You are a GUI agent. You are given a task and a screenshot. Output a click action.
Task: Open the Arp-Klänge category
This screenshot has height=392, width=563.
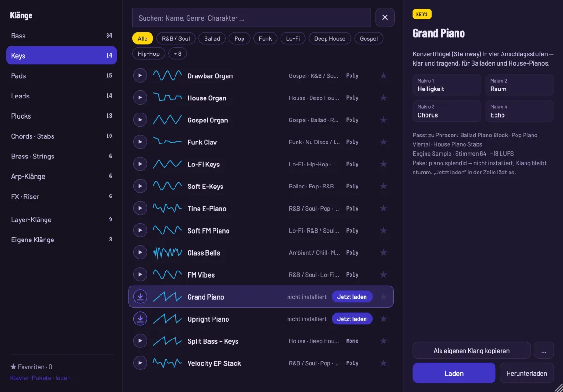click(x=61, y=176)
